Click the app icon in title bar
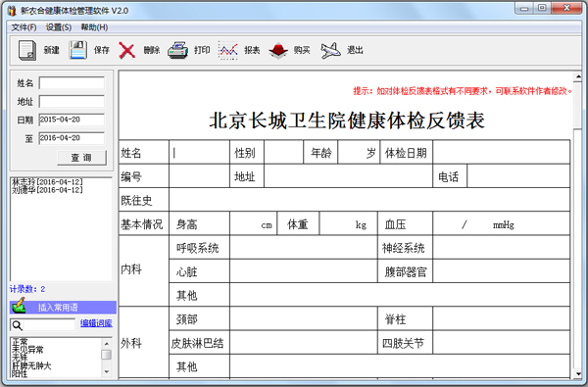The image size is (588, 387). 12,11
